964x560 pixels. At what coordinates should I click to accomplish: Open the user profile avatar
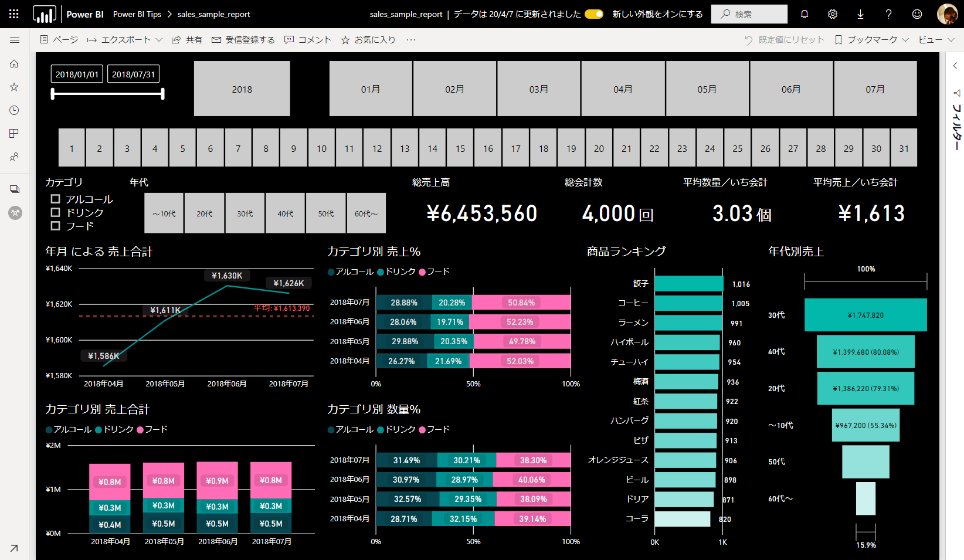(947, 14)
